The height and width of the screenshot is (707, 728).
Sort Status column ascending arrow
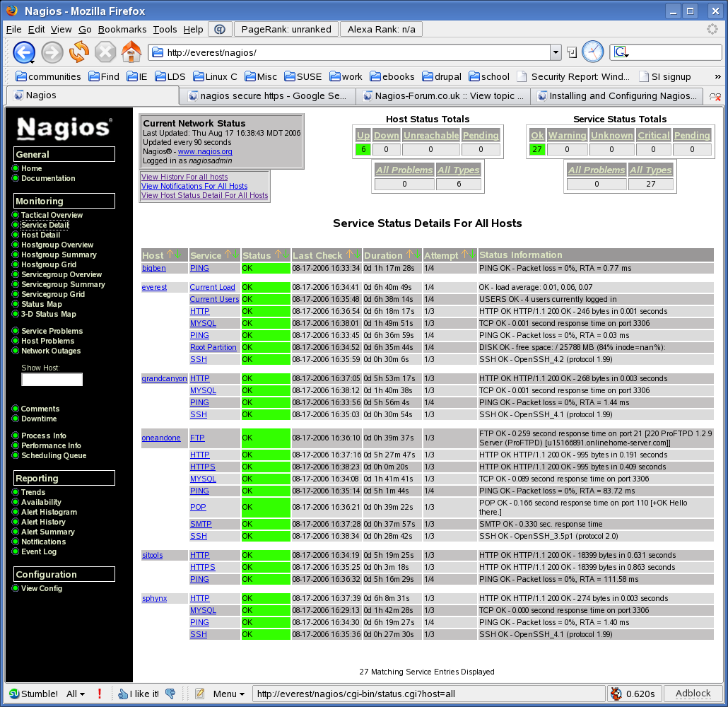pyautogui.click(x=278, y=255)
